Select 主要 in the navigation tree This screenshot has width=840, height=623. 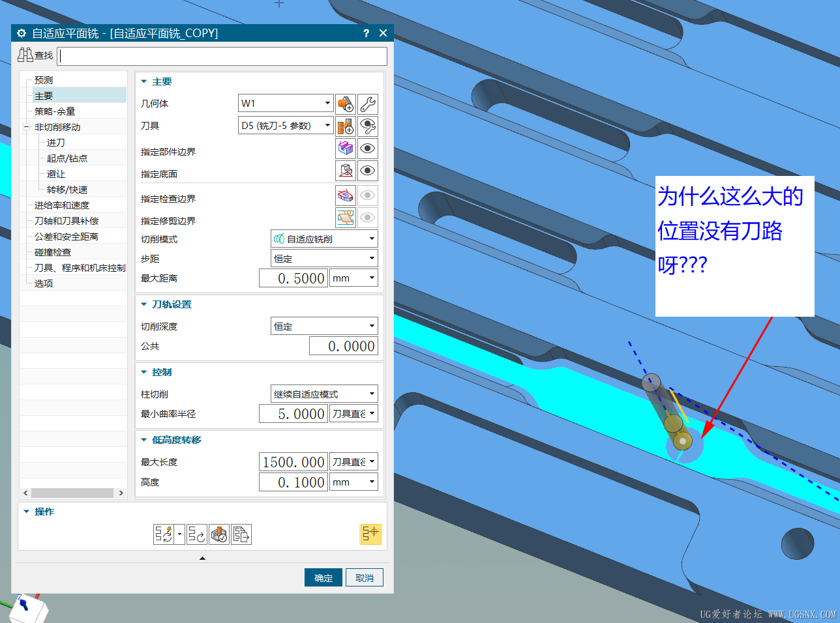pyautogui.click(x=44, y=96)
